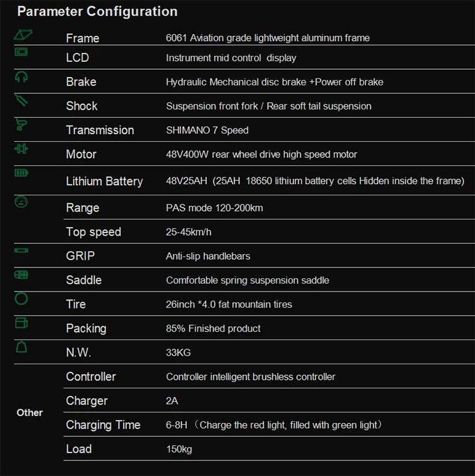475x476 pixels.
Task: Click the net weight icon
Action: point(22,347)
